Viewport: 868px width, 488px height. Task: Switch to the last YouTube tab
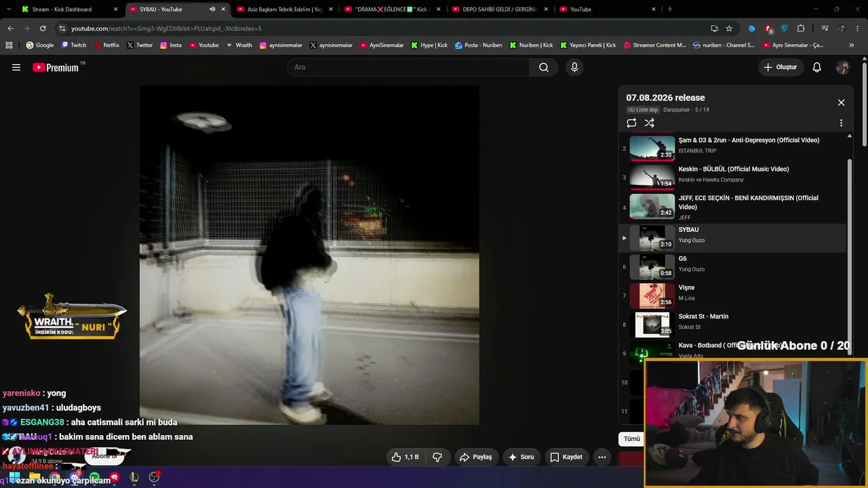coord(606,9)
